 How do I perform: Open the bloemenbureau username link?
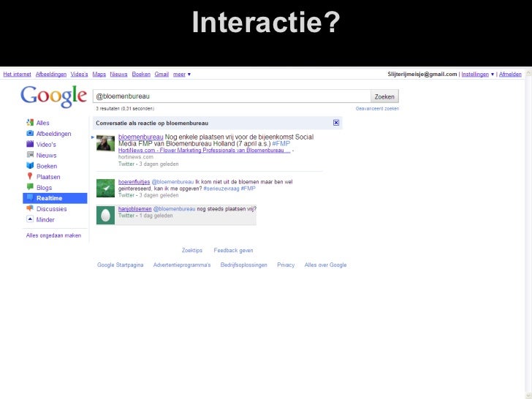click(141, 137)
